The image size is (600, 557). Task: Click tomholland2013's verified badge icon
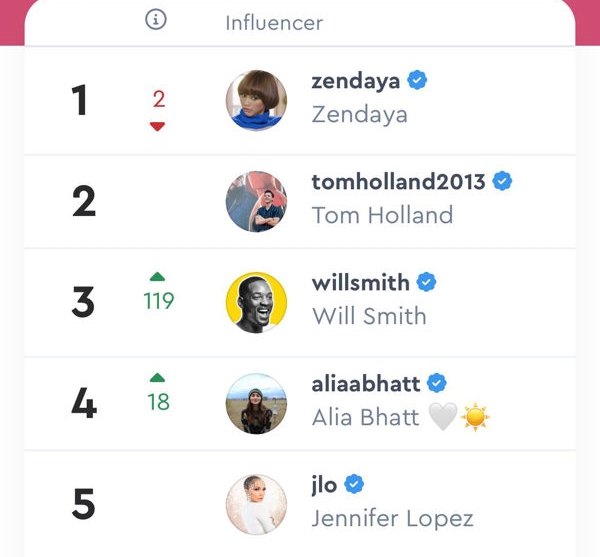pos(502,181)
